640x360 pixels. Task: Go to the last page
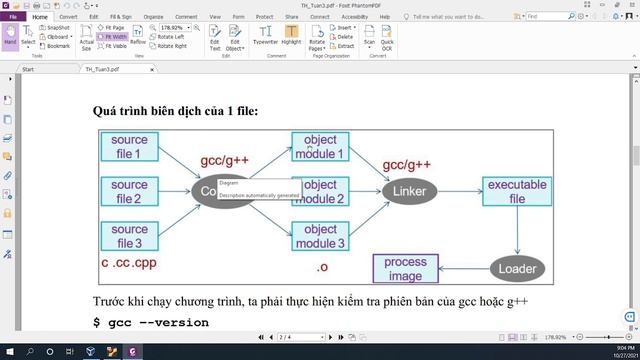point(341,337)
